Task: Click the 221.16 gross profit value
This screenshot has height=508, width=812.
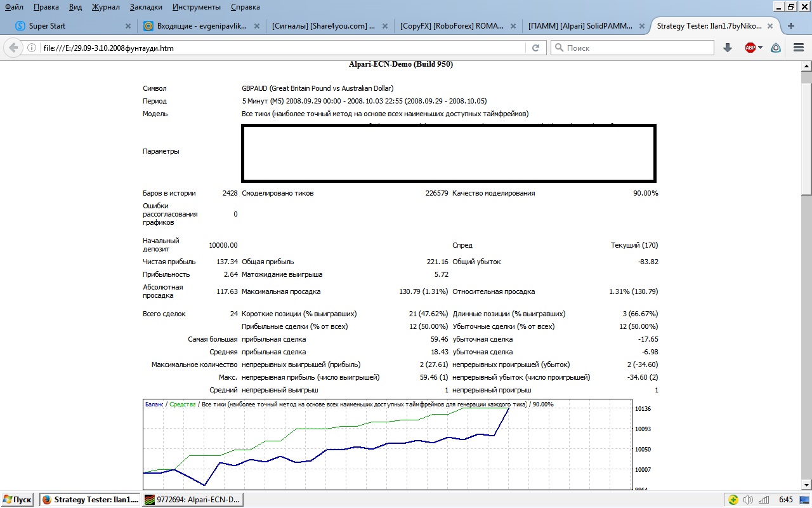Action: (x=437, y=262)
